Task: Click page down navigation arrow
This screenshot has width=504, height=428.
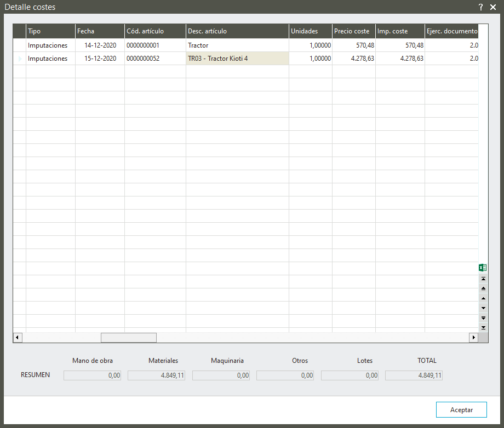Action: pyautogui.click(x=483, y=318)
